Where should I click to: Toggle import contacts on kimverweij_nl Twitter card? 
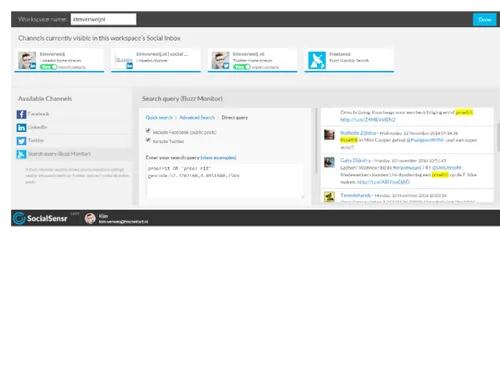coord(242,67)
